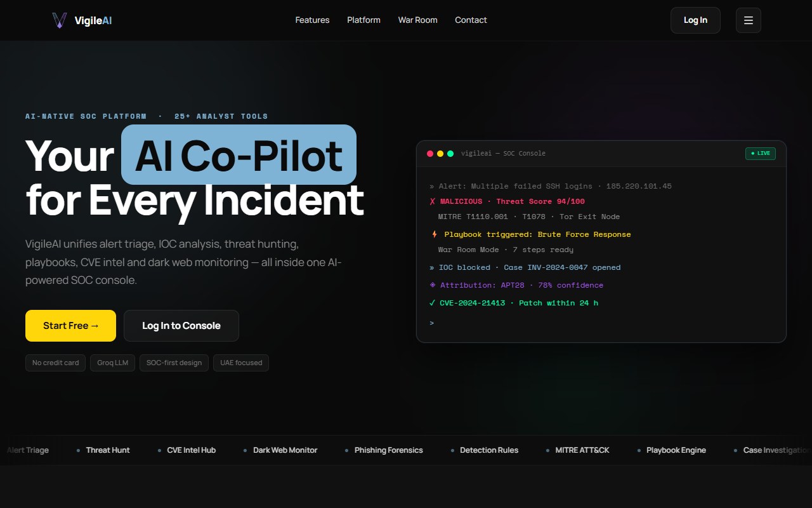Click the Log In button
The height and width of the screenshot is (508, 812).
[x=695, y=20]
